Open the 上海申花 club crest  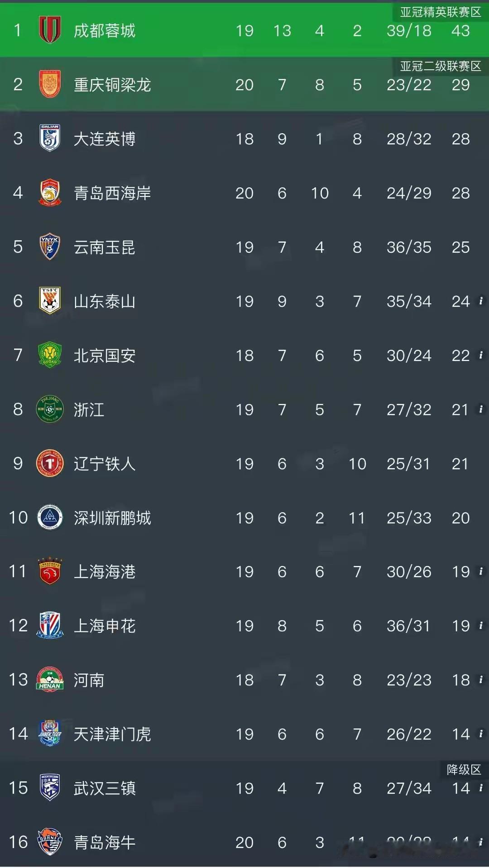click(x=50, y=626)
